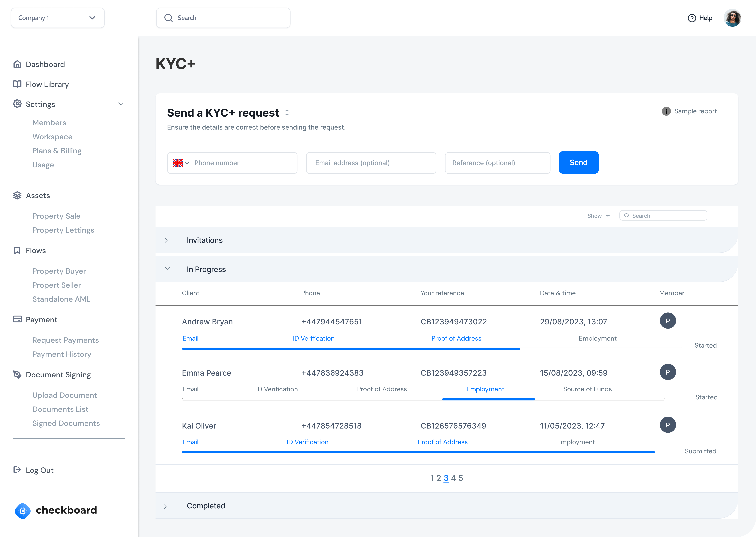The width and height of the screenshot is (756, 537).
Task: Open the Show filter dropdown
Action: [599, 216]
